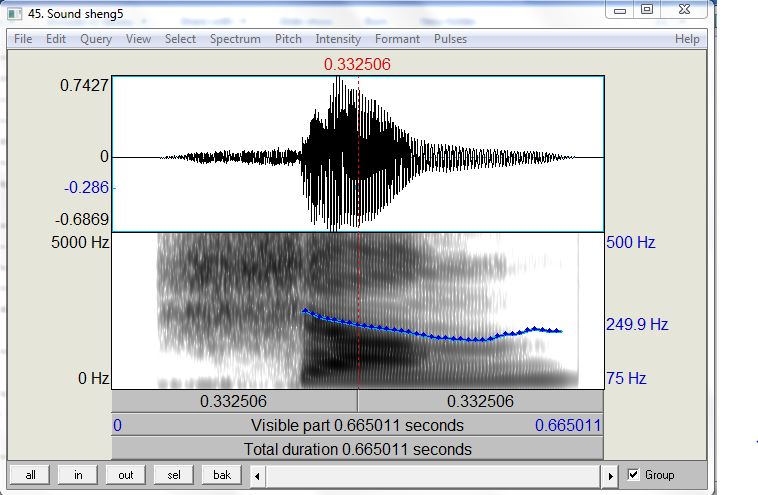Click inside the waveform at the loud burst

338,154
